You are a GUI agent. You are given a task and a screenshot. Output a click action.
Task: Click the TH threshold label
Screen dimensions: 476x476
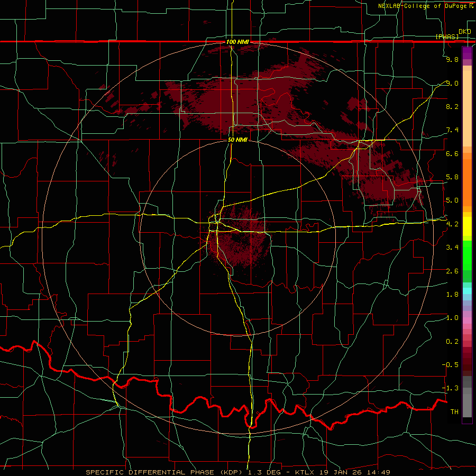point(454,412)
